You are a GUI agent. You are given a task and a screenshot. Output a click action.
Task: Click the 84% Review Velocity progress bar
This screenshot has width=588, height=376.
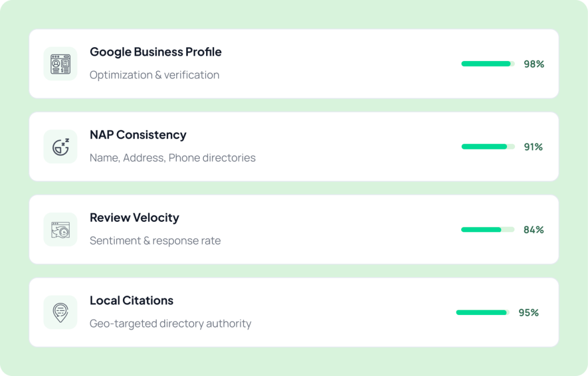pyautogui.click(x=488, y=229)
